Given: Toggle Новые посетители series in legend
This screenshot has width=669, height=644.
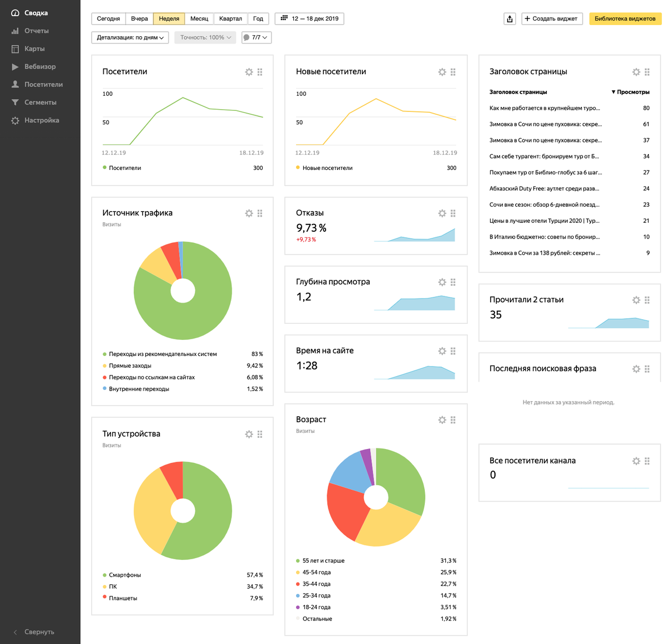Looking at the screenshot, I should pos(324,168).
